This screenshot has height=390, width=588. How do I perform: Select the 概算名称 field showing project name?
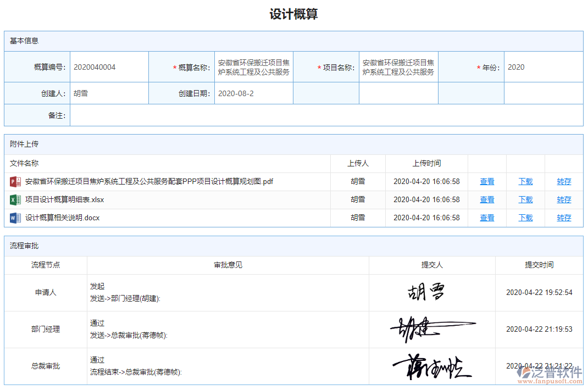click(x=253, y=66)
